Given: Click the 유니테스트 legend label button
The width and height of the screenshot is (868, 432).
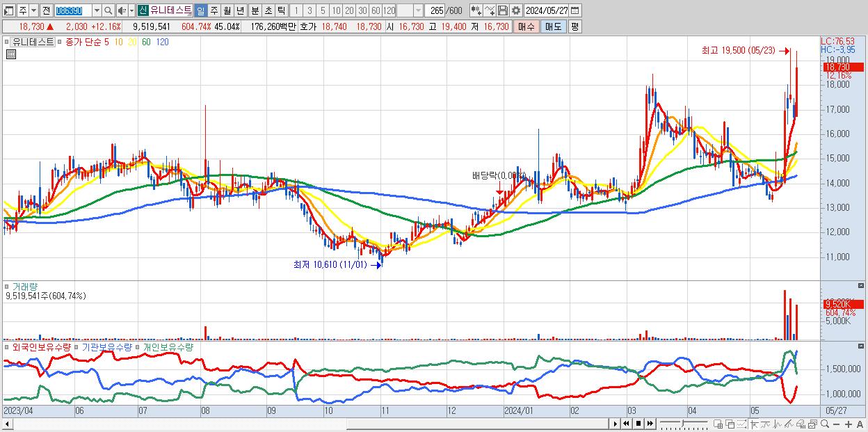Looking at the screenshot, I should click(x=33, y=42).
